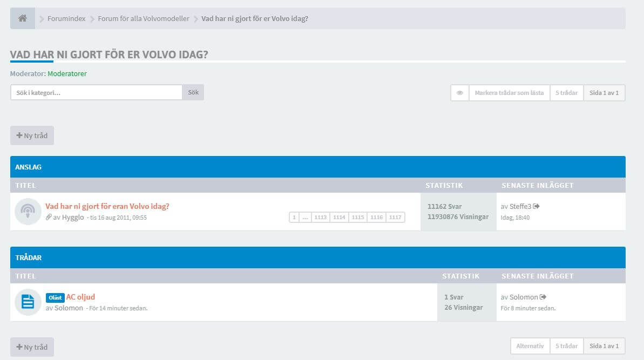644x360 pixels.
Task: Click '26 Visningar' statistic for AC oljud
Action: pyautogui.click(x=464, y=308)
